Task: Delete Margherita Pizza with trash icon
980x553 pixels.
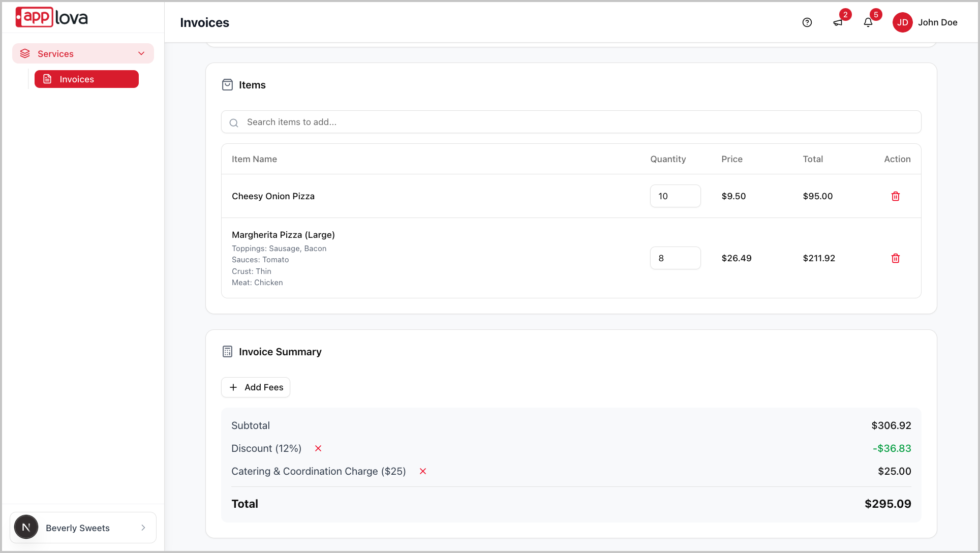Action: tap(896, 258)
